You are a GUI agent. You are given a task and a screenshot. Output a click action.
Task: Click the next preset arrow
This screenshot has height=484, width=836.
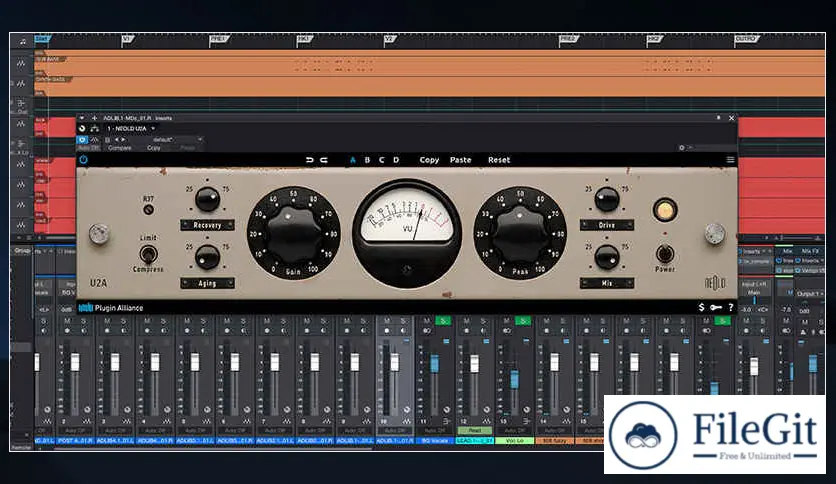tap(123, 140)
